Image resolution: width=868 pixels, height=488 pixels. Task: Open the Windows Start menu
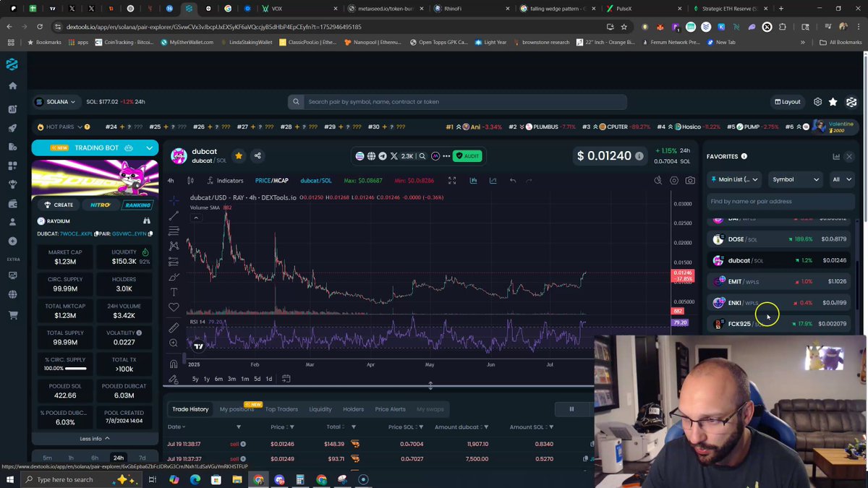(x=9, y=479)
